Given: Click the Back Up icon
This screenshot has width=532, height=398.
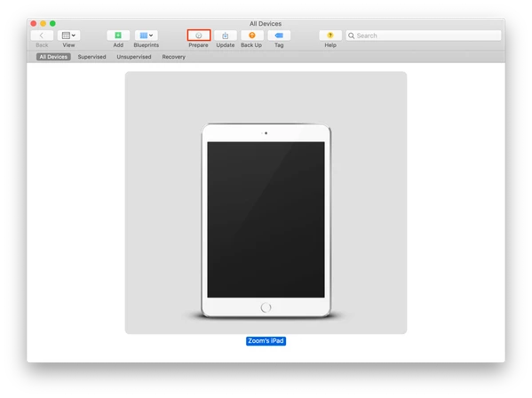Looking at the screenshot, I should coord(251,36).
